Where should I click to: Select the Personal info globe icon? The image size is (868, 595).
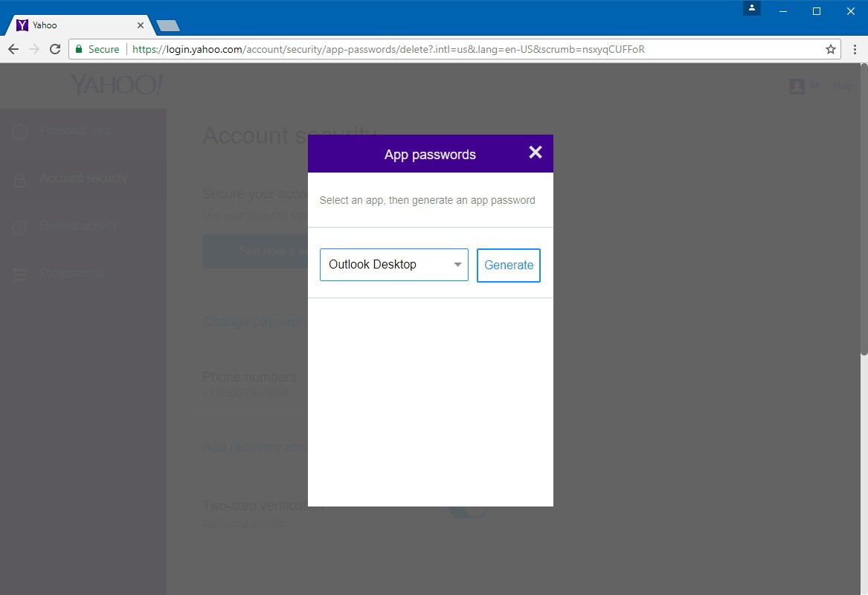19,130
